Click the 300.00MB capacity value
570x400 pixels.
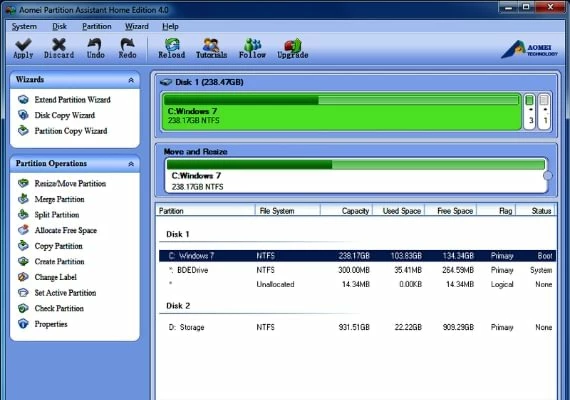point(354,270)
